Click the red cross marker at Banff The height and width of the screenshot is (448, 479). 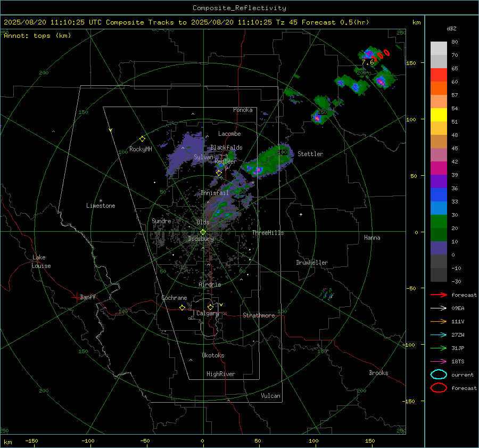tap(76, 297)
